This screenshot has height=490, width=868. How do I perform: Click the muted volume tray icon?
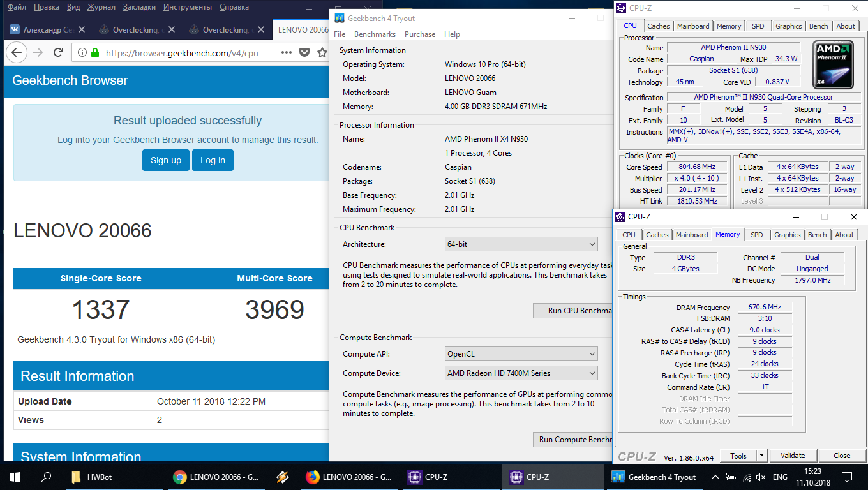point(760,477)
